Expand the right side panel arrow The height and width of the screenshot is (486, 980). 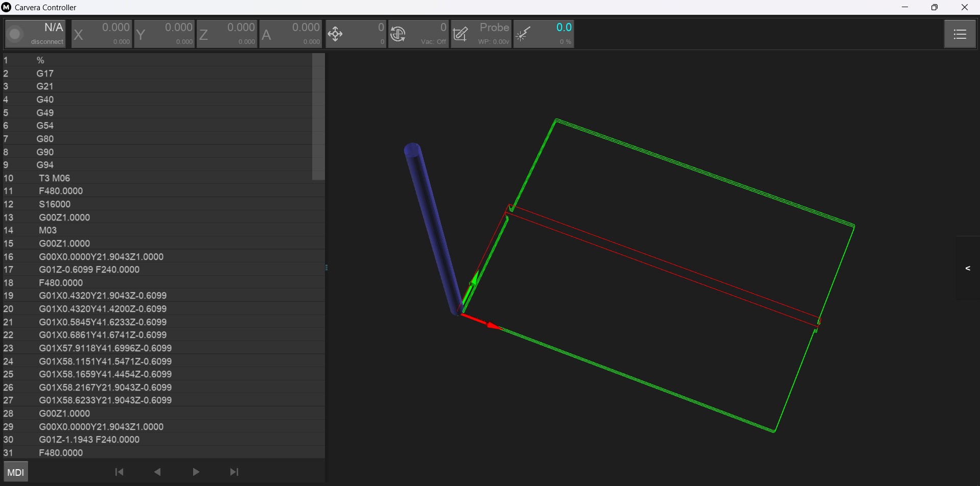click(968, 268)
